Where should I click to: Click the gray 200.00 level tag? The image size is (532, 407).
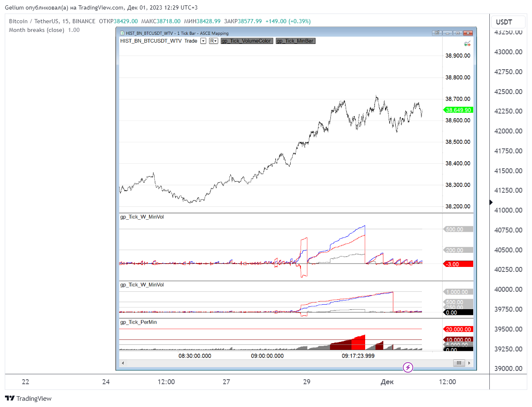click(x=458, y=250)
